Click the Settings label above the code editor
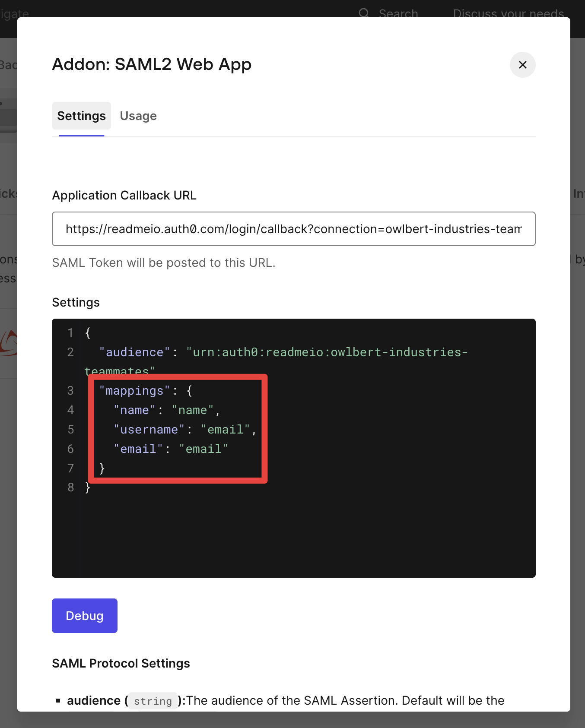The width and height of the screenshot is (585, 728). tap(76, 302)
